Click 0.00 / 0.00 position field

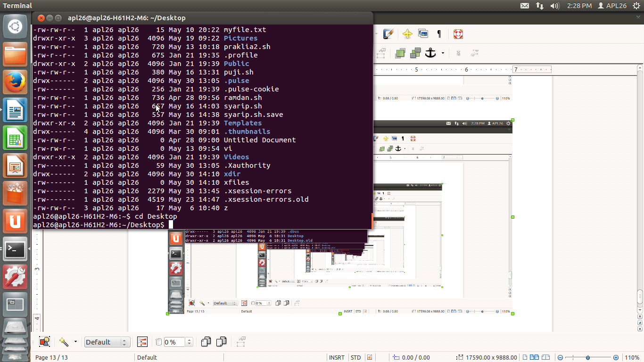tap(412, 357)
